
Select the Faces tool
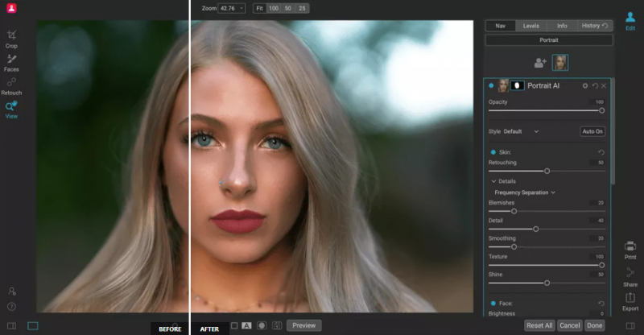tap(11, 61)
